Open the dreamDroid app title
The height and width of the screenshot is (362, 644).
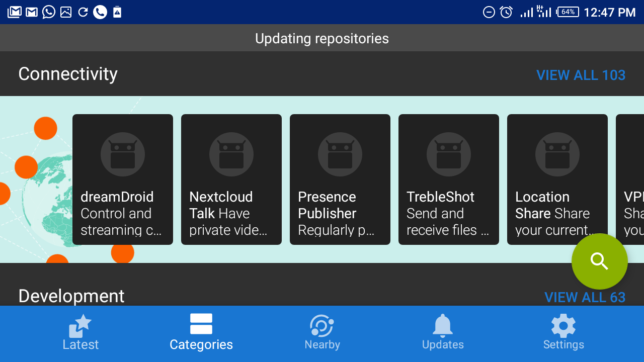coord(117,197)
